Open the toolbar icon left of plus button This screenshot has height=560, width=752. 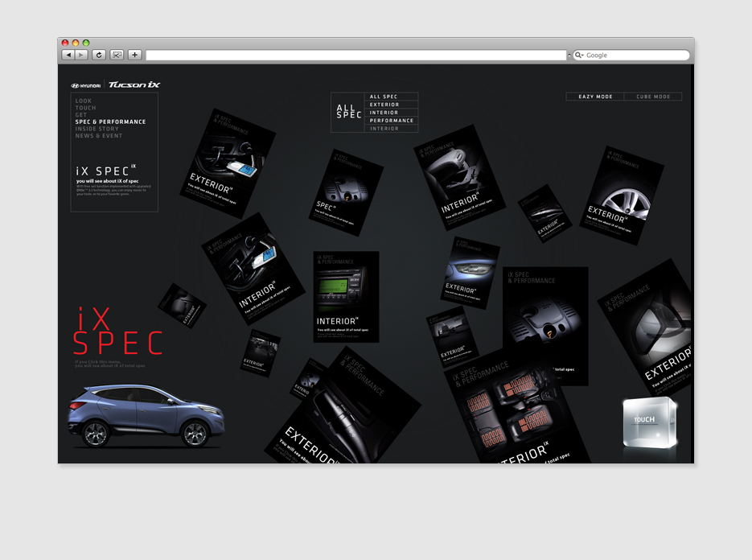tap(117, 56)
